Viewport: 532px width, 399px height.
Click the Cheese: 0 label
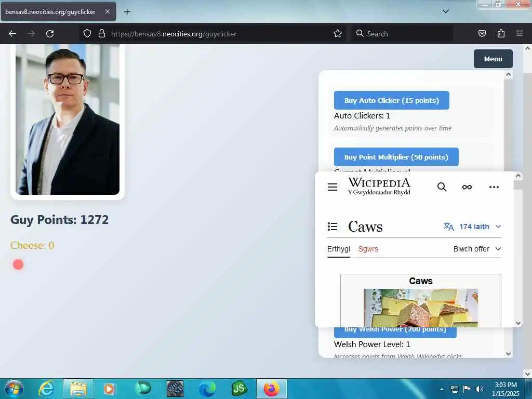pos(32,245)
